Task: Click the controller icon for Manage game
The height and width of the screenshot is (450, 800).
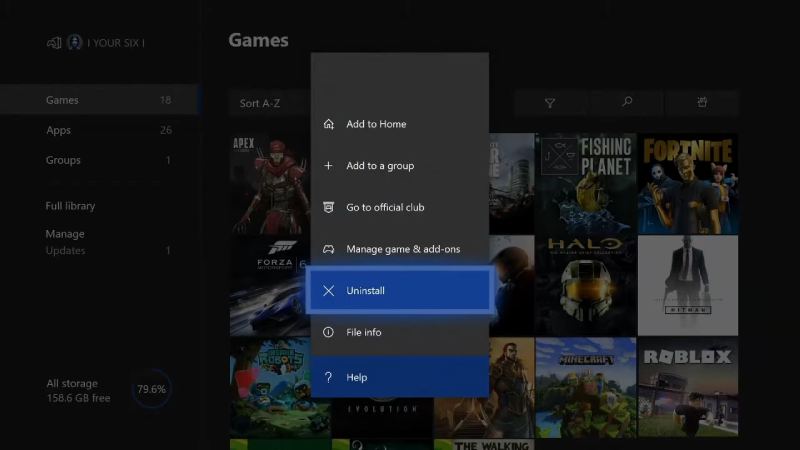Action: tap(329, 249)
